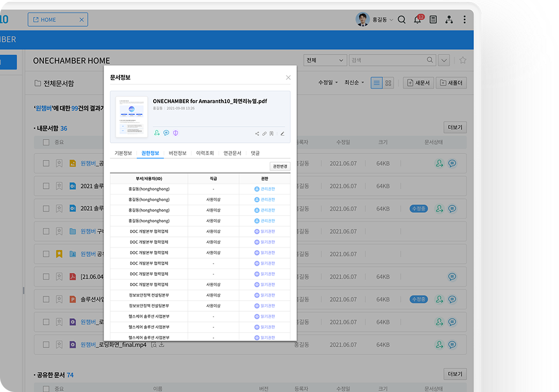Click the share icon in the document info card

point(257,134)
